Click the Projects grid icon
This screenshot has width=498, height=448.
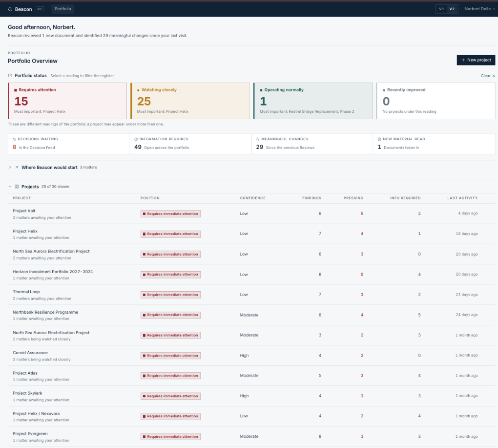[x=17, y=187]
